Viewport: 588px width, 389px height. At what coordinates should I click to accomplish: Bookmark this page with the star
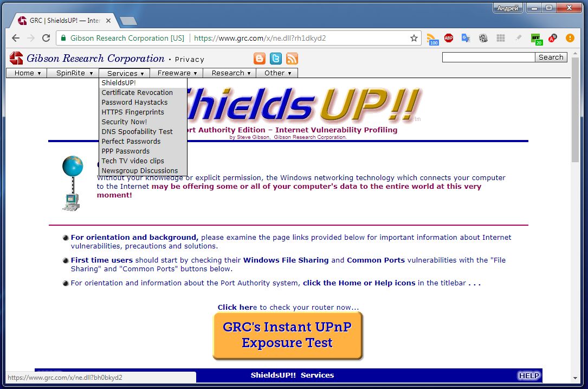tap(414, 38)
